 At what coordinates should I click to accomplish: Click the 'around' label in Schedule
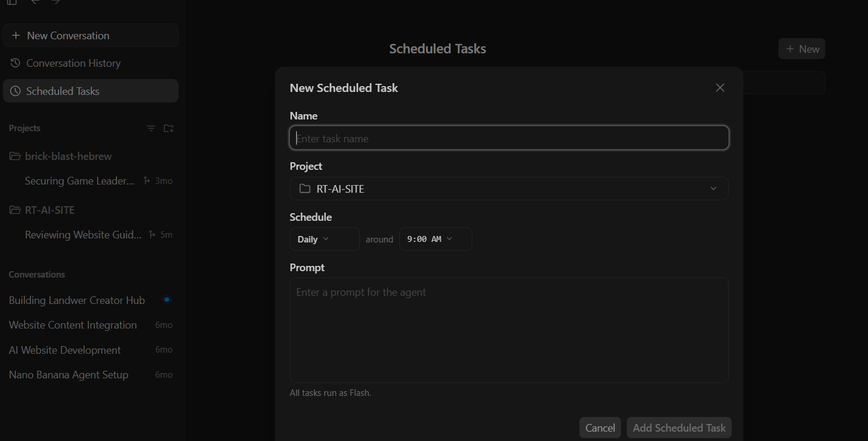[379, 240]
